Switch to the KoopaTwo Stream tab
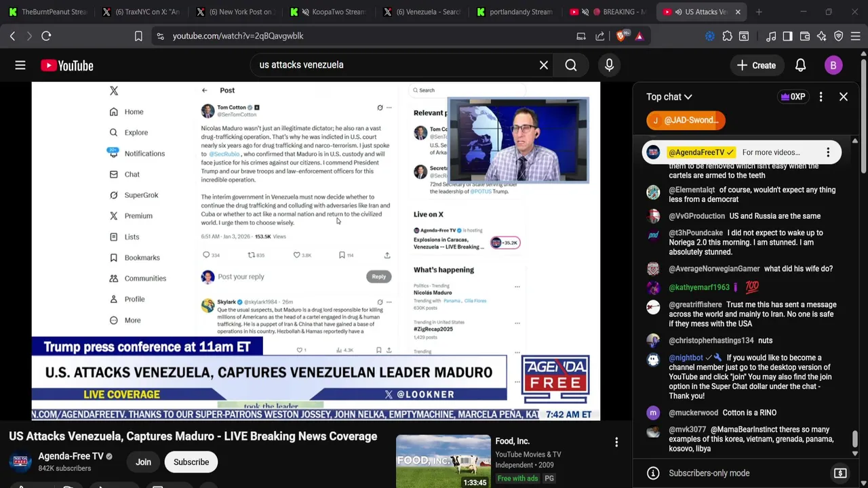 (x=328, y=12)
